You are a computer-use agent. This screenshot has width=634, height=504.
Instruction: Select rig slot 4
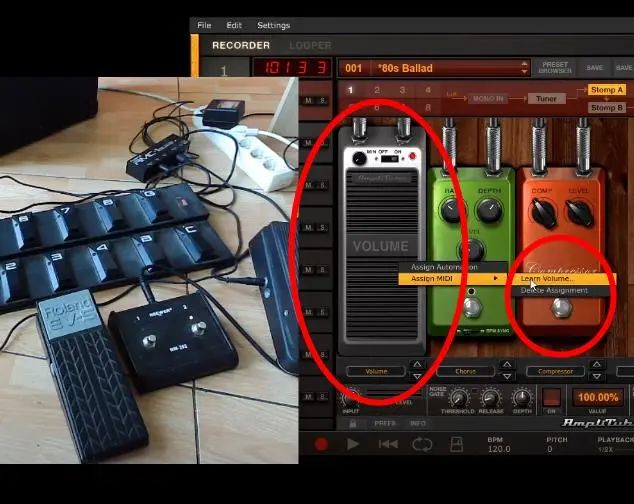pyautogui.click(x=428, y=90)
